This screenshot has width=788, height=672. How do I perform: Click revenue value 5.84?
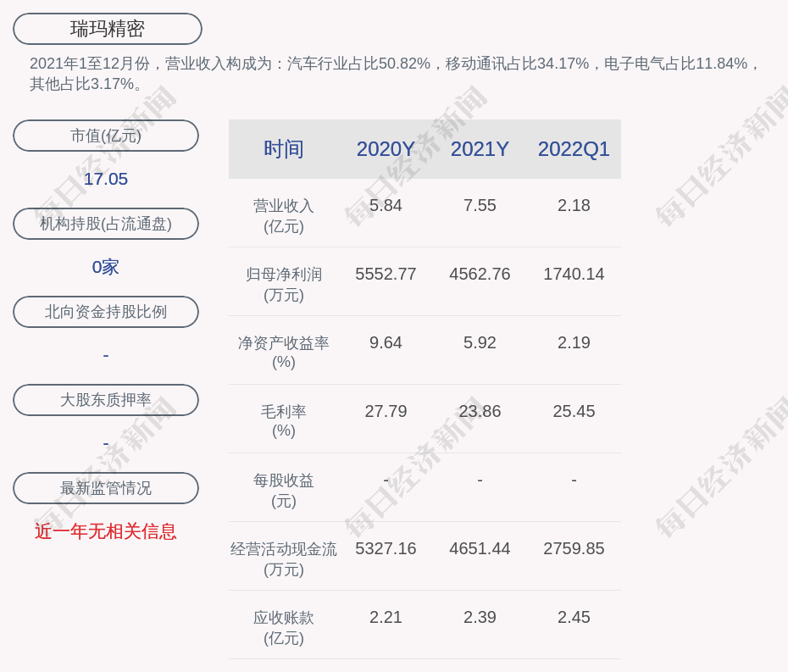(386, 206)
